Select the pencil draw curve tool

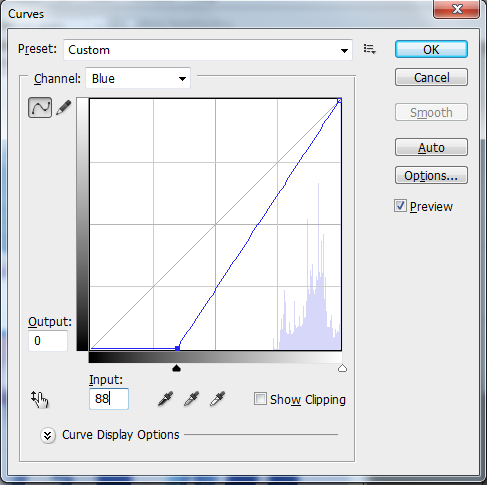64,107
